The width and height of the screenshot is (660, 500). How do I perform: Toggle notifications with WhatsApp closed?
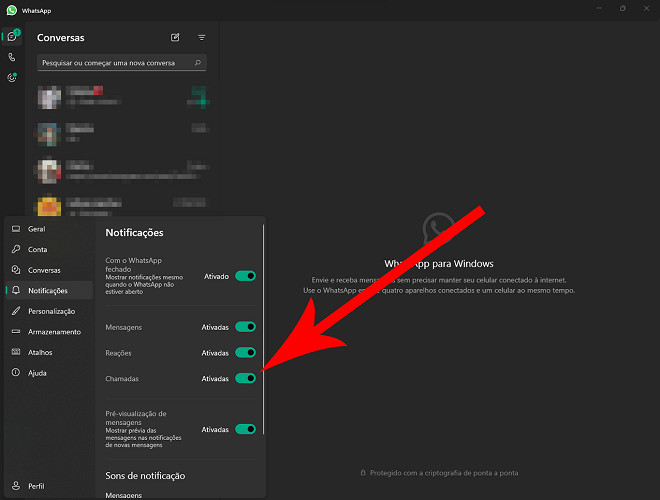click(x=245, y=276)
